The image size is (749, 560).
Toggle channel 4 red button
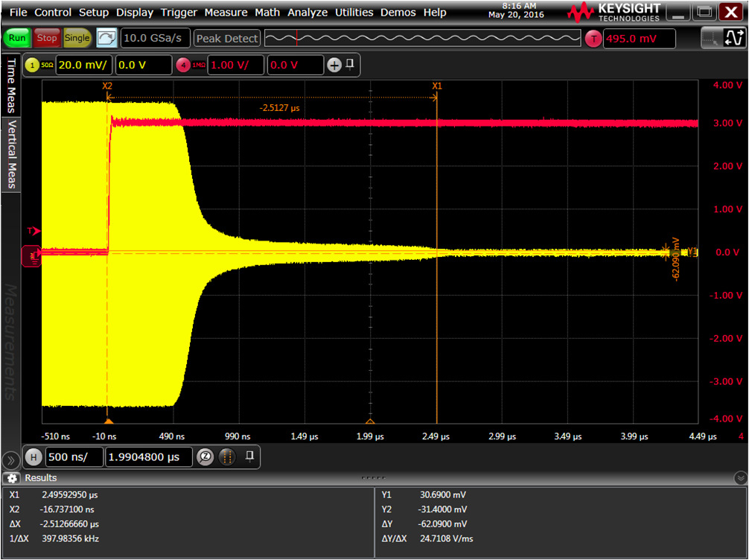tap(183, 66)
